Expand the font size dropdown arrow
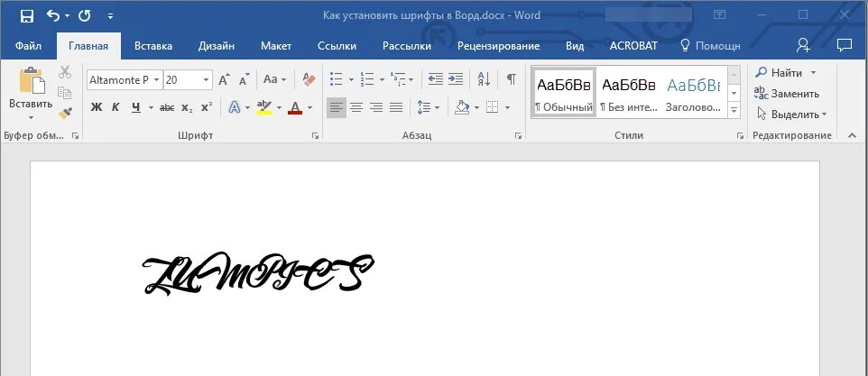 [207, 80]
